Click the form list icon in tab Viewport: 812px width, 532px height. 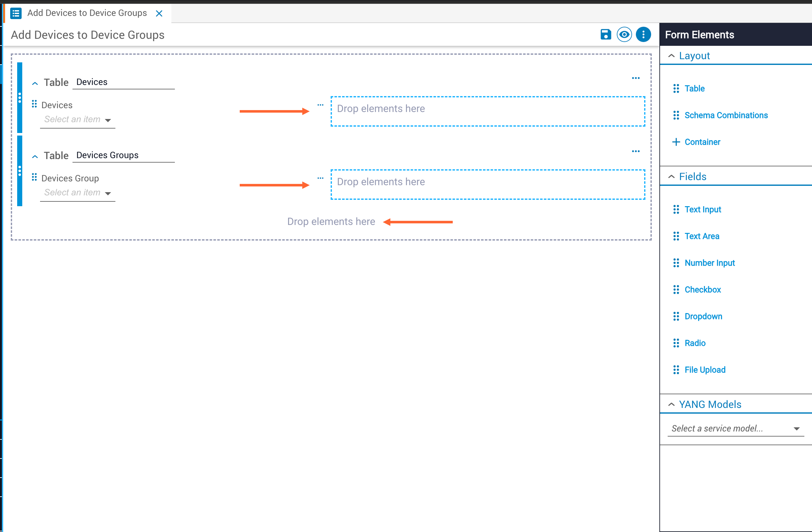[16, 13]
